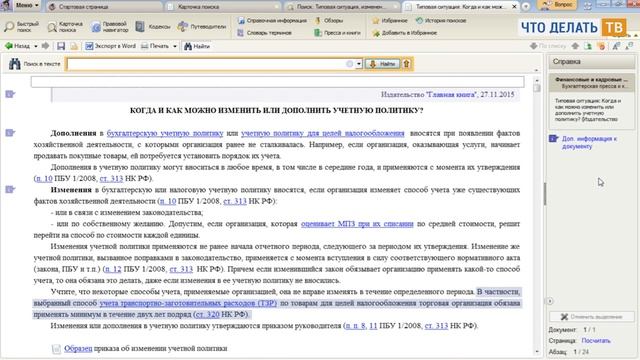The image size is (640, 360).
Task: Go back with Назад button
Action: pyautogui.click(x=18, y=46)
